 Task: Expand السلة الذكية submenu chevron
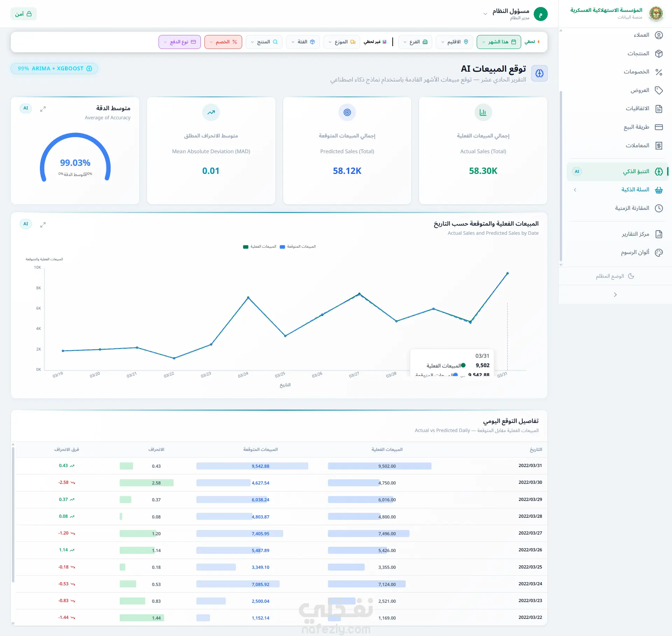[x=575, y=190]
